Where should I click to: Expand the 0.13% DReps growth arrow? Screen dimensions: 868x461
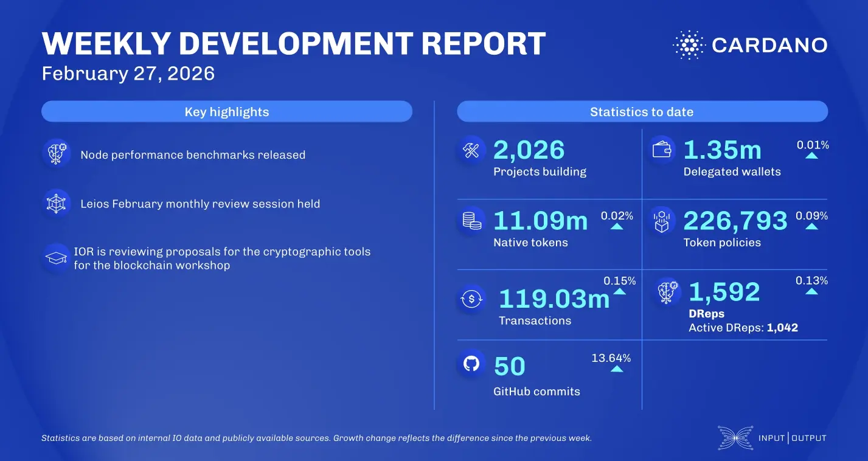[811, 291]
